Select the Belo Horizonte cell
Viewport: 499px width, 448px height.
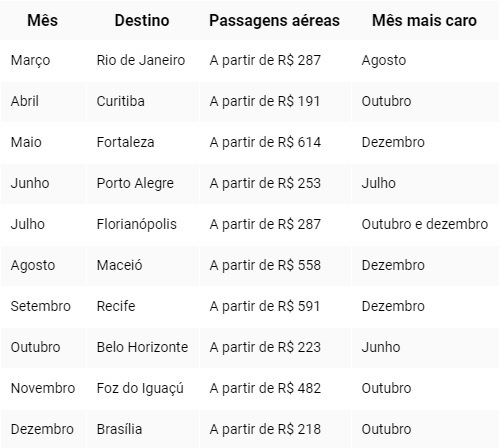coord(142,347)
